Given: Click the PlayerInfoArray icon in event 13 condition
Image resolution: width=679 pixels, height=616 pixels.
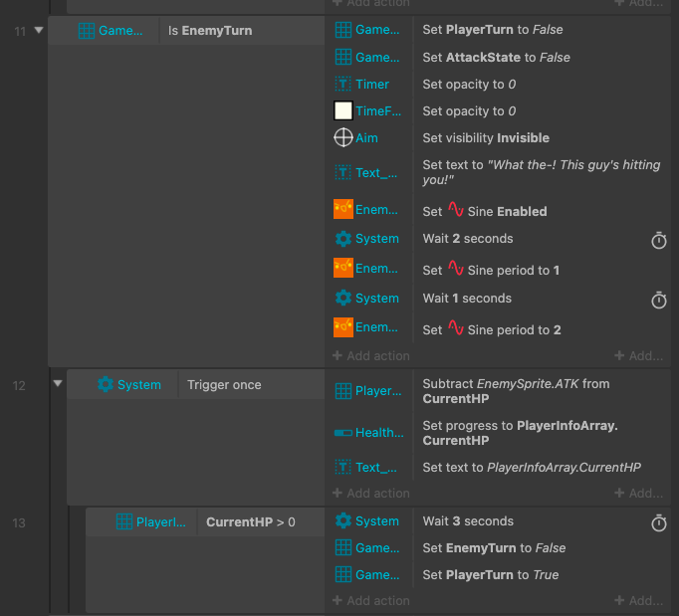Looking at the screenshot, I should pos(124,521).
